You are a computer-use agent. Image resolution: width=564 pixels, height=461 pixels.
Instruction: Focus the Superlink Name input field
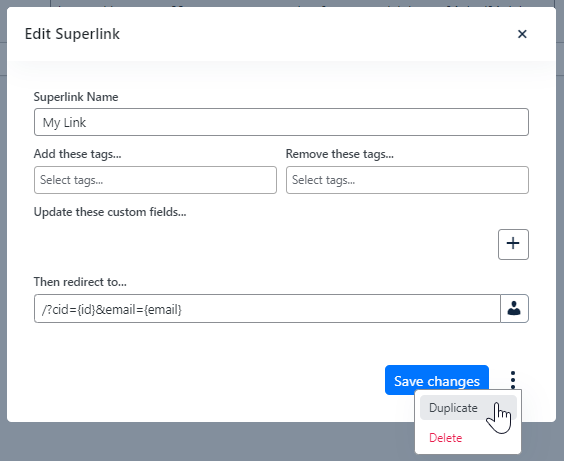[281, 122]
